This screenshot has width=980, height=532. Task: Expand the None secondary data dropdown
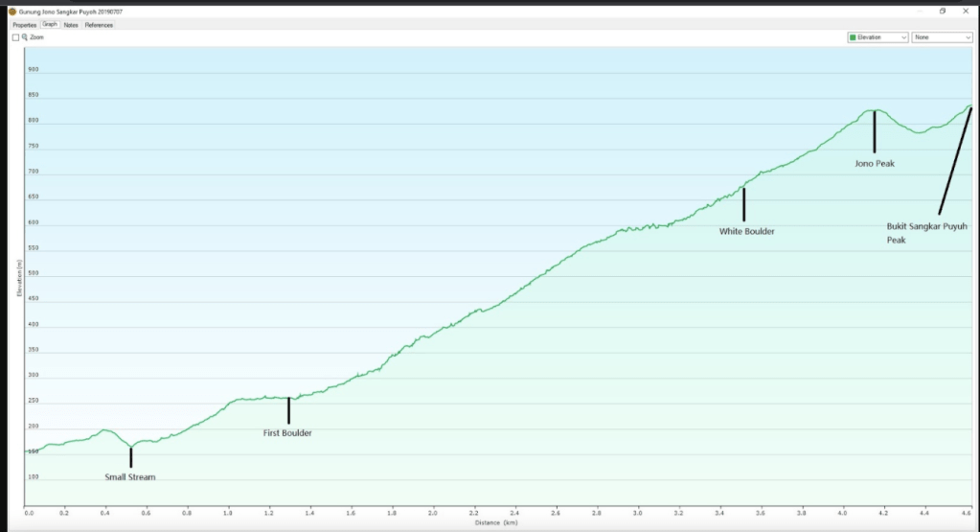point(943,37)
